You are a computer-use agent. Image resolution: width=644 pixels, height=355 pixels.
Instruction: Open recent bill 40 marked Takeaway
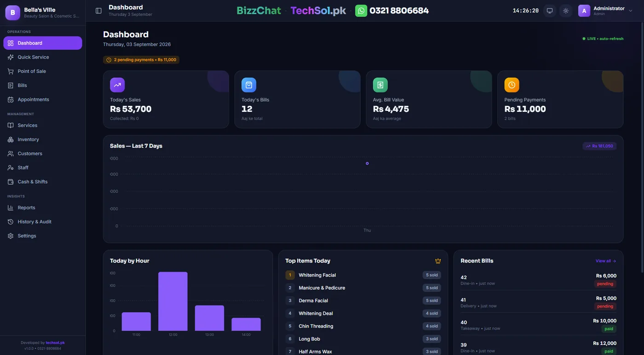(x=538, y=325)
